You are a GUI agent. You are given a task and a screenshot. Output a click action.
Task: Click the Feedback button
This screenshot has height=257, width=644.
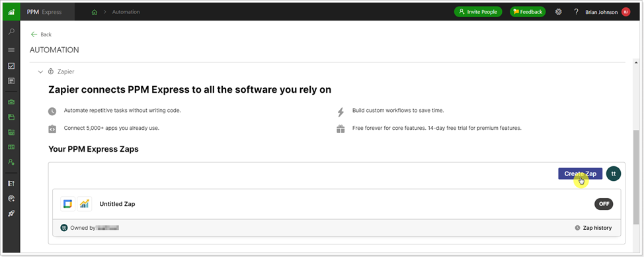[528, 12]
